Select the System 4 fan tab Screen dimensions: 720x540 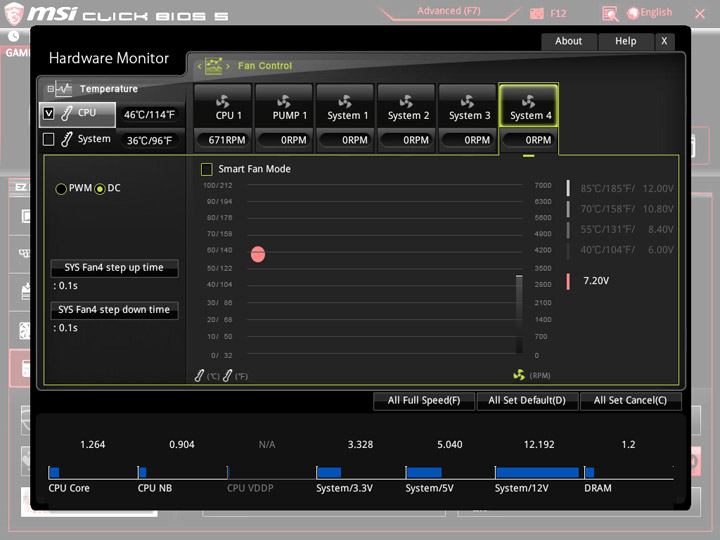[529, 106]
